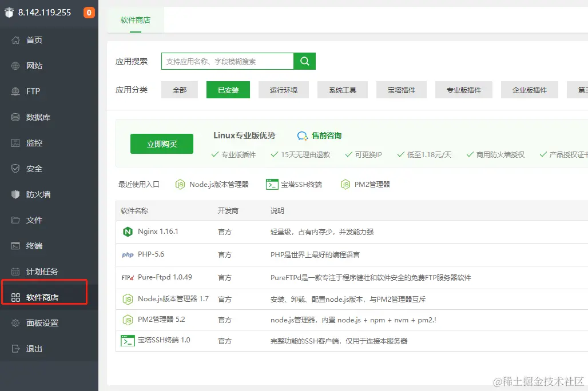Click the grid icon beside 软件商店
Image resolution: width=588 pixels, height=391 pixels.
coord(15,297)
